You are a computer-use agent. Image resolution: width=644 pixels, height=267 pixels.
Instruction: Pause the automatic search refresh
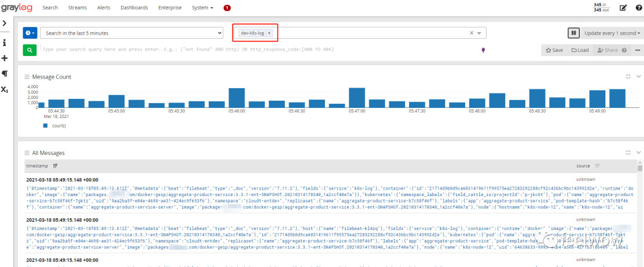pos(574,33)
